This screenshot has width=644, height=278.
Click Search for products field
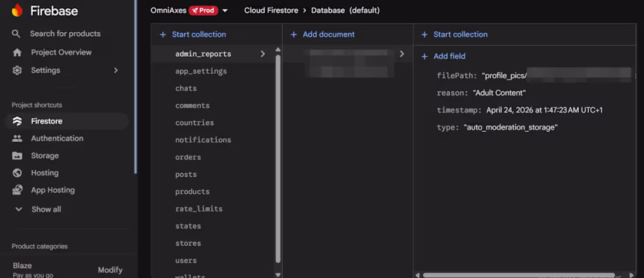(x=66, y=34)
